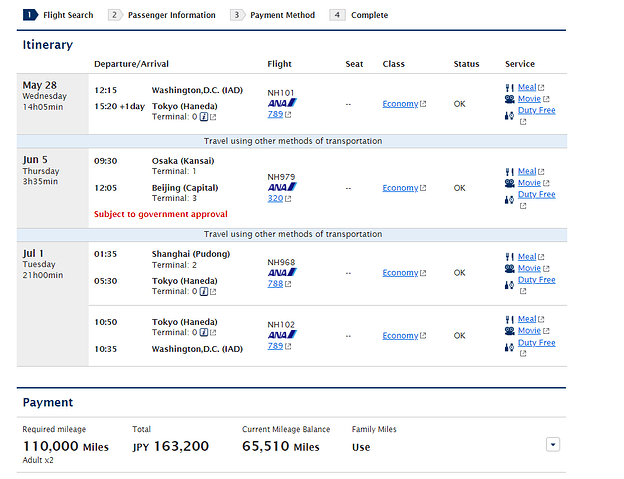Open aircraft type 789 link for NH101
Screen dimensions: 624x479
[x=274, y=115]
